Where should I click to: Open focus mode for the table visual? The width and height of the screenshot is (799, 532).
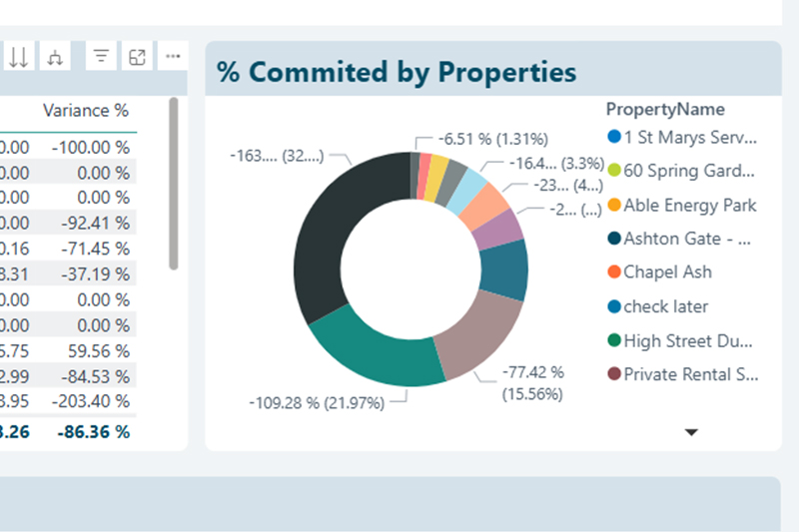coord(137,57)
